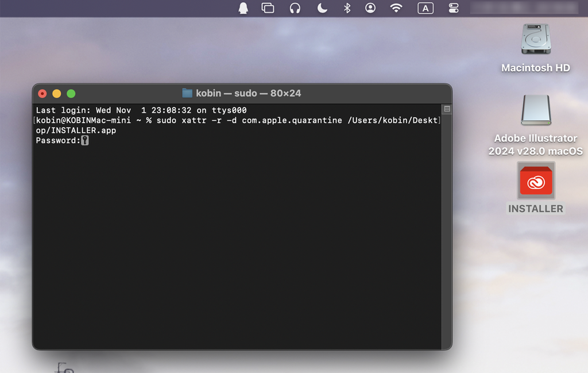Open the Wi-Fi menu
The image size is (588, 373).
tap(396, 8)
